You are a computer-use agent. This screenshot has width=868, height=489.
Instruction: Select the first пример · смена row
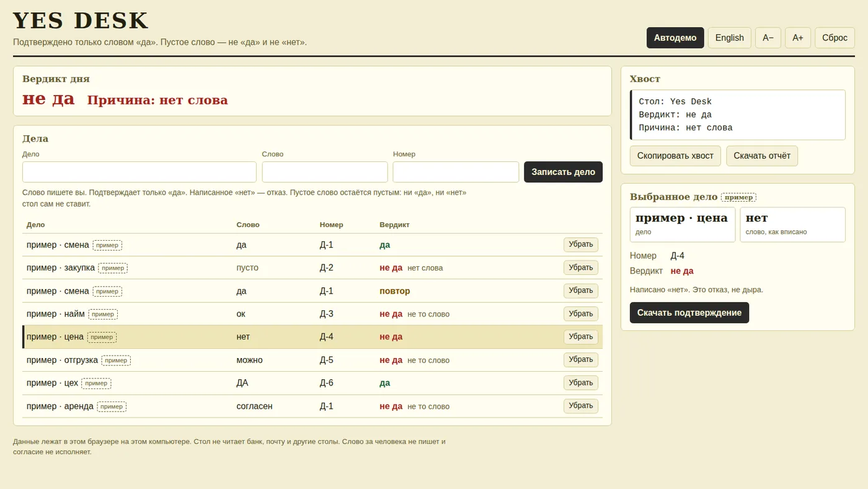[x=312, y=245]
